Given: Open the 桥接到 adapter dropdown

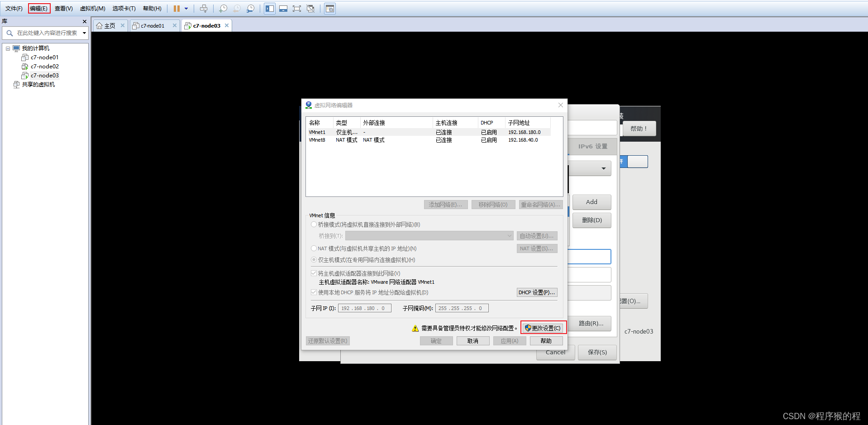Looking at the screenshot, I should (429, 236).
